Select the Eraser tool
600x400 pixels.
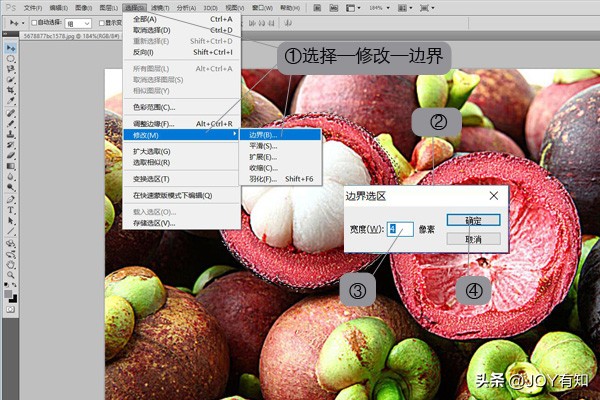pyautogui.click(x=10, y=155)
